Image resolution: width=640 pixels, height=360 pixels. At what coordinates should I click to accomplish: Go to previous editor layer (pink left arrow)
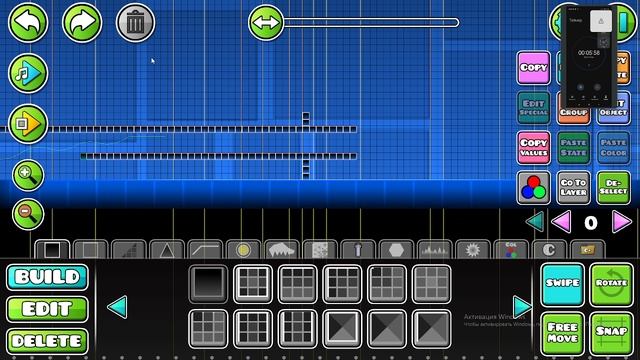click(561, 222)
